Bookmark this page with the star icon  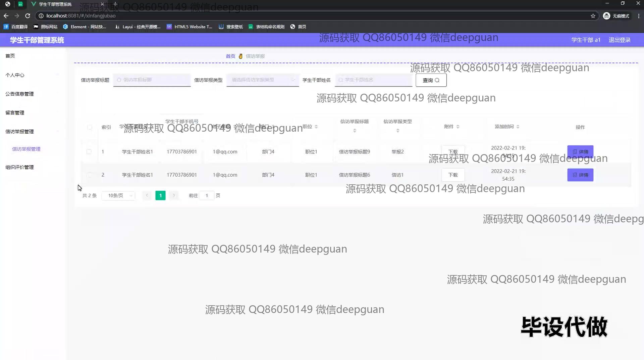click(593, 16)
